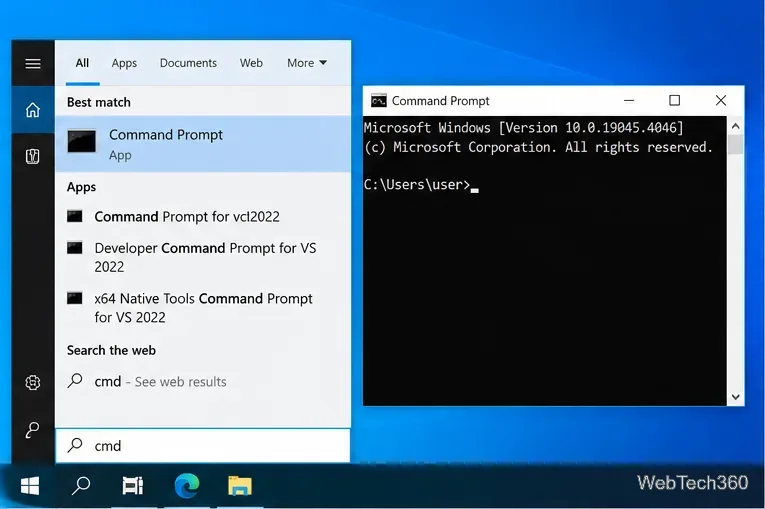Open x64 Native Tools Command Prompt

pyautogui.click(x=203, y=307)
